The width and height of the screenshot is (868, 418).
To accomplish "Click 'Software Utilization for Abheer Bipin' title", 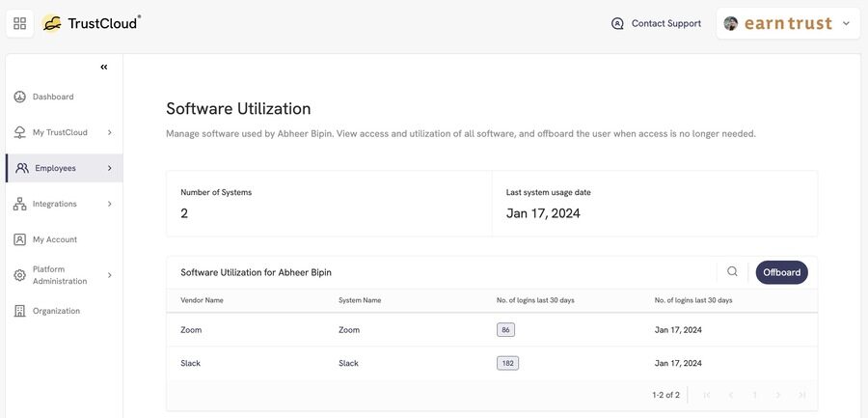I will click(x=256, y=272).
